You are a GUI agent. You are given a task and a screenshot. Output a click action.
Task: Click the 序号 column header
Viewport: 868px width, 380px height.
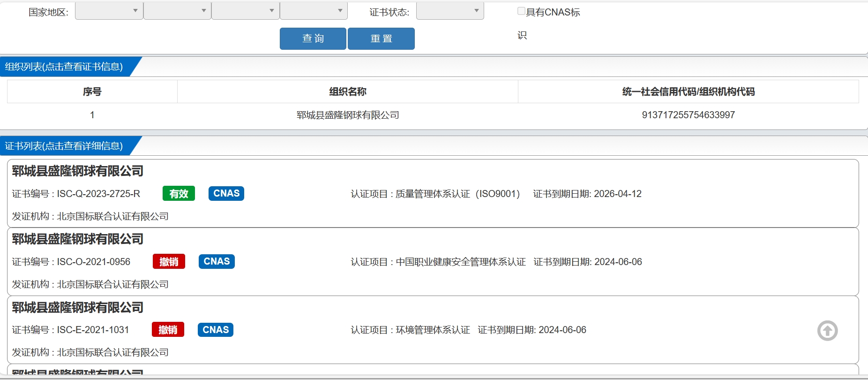92,91
